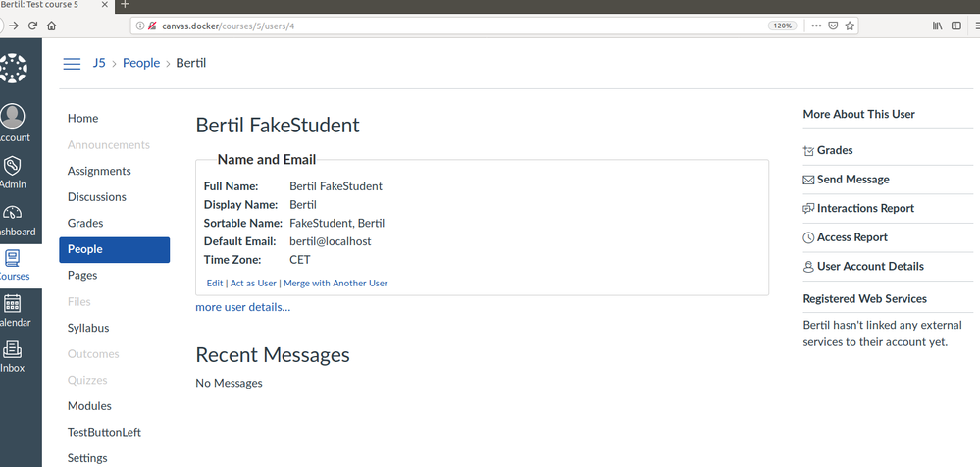Save page to Pocket icon

click(x=833, y=26)
